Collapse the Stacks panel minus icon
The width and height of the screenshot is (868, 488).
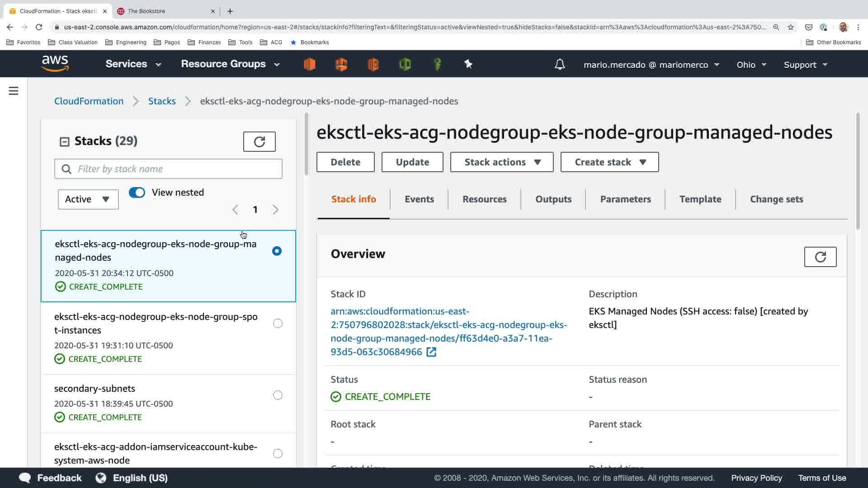click(x=64, y=142)
